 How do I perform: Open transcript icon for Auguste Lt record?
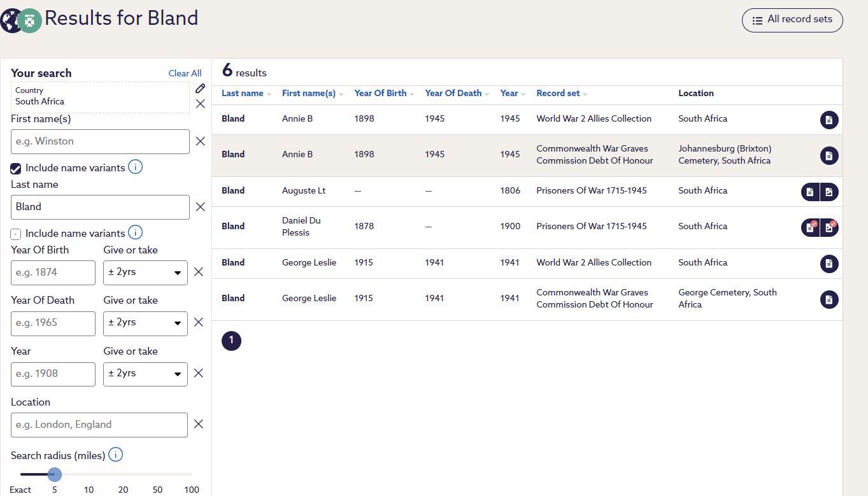[x=810, y=192]
